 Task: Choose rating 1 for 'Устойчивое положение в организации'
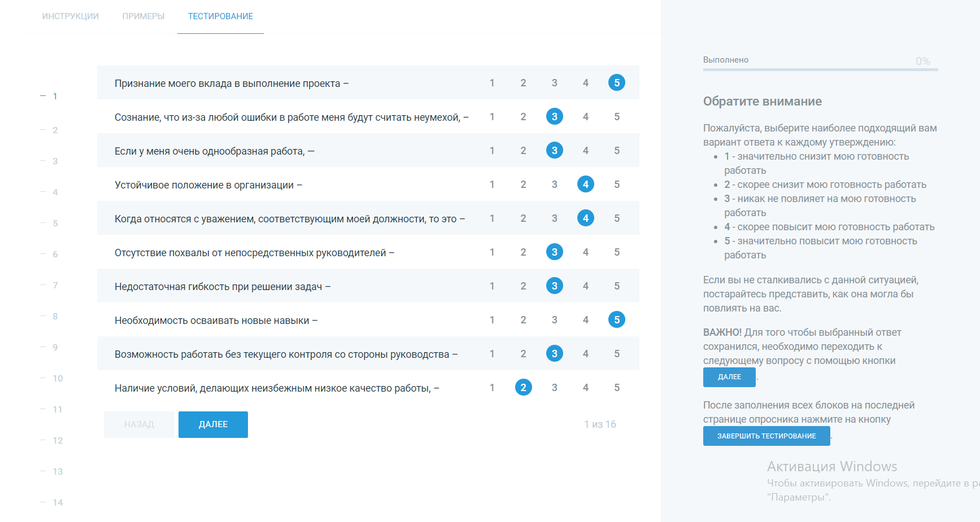pos(492,185)
